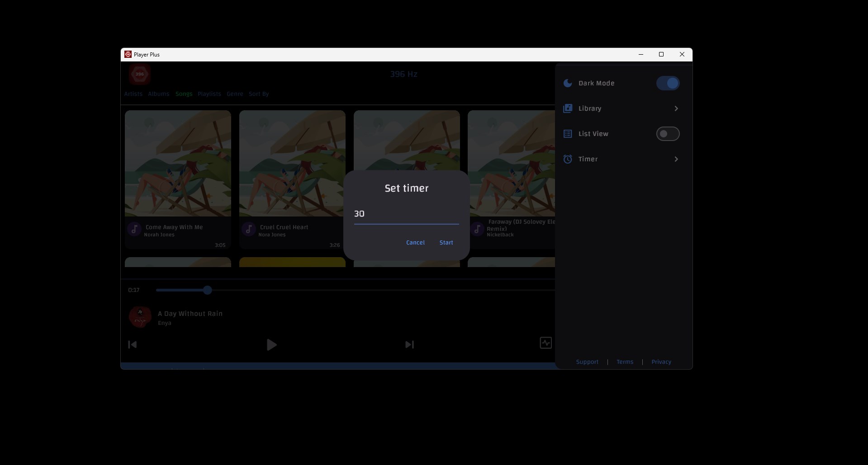Close the Player Plus window
This screenshot has width=868, height=465.
(682, 55)
